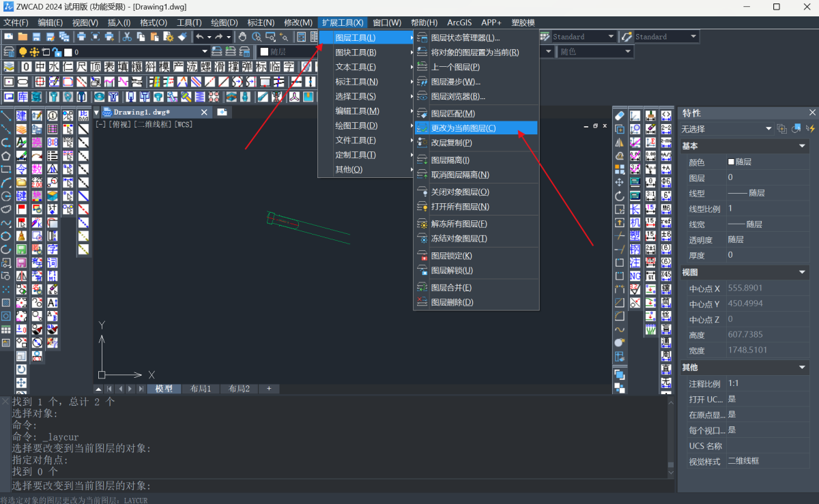Collapse the '基本' properties section
Image resolution: width=819 pixels, height=504 pixels.
pyautogui.click(x=803, y=146)
